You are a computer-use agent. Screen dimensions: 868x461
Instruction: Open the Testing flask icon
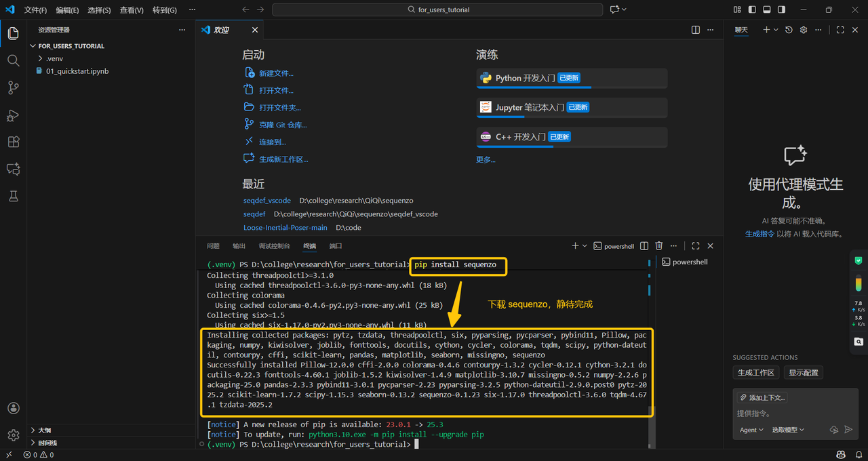13,196
